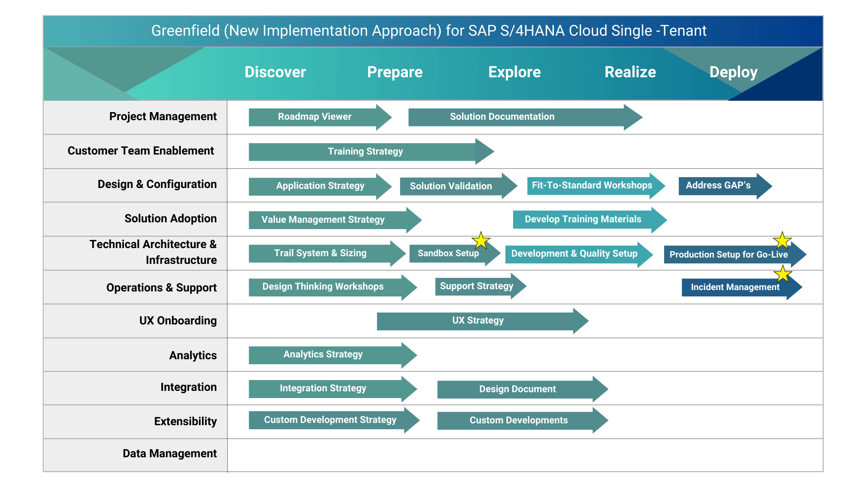The image size is (868, 488).
Task: Click the star on Production Setup for Go-Live
Action: 782,241
